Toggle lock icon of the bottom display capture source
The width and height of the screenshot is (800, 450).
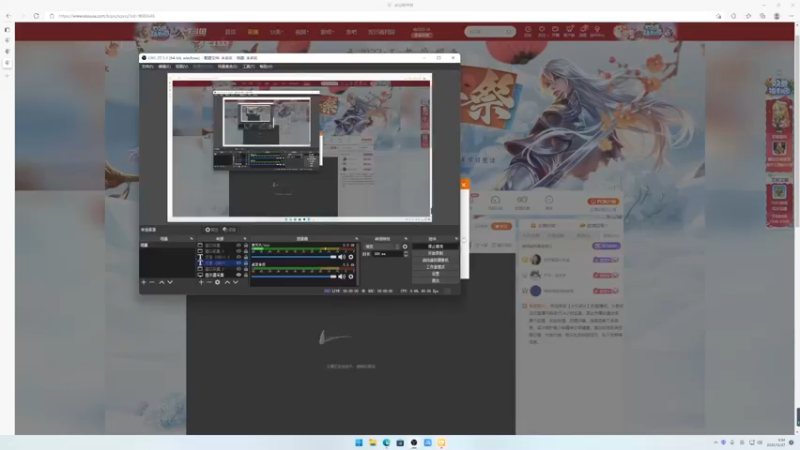tap(246, 275)
